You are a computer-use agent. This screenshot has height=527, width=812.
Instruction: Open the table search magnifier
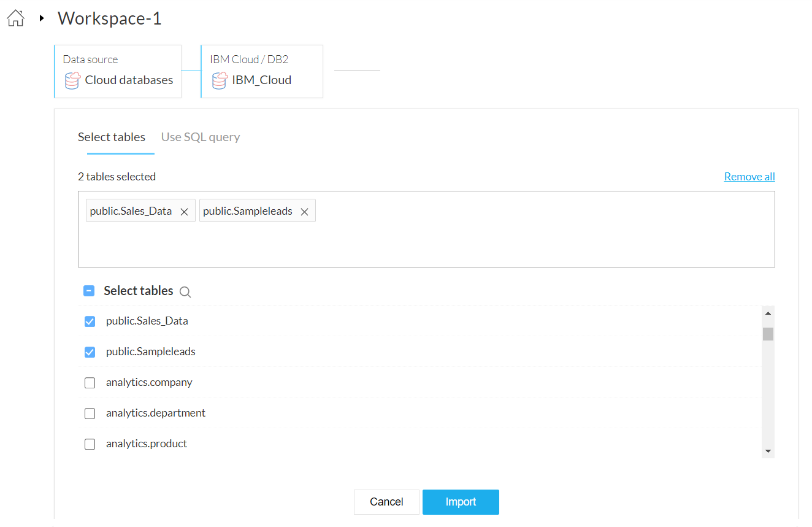pyautogui.click(x=185, y=292)
